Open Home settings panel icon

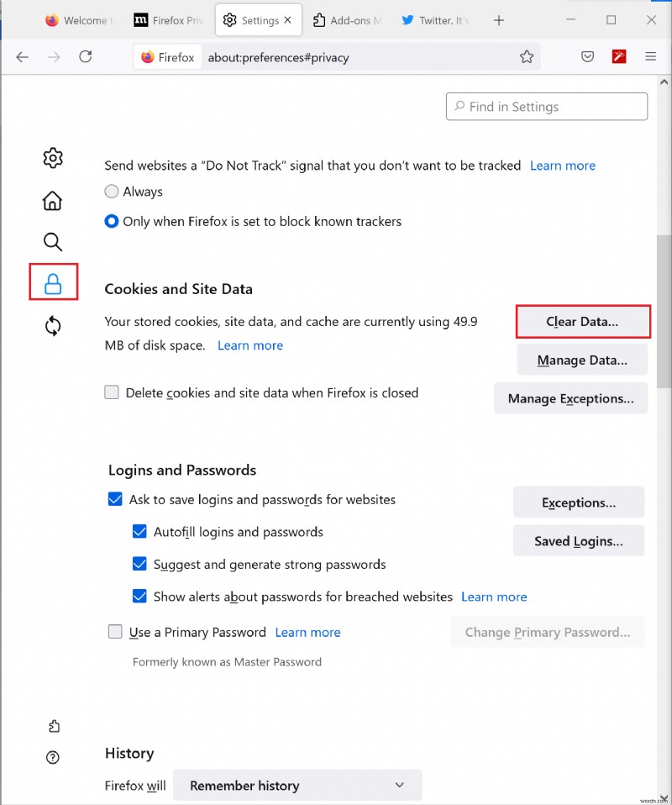(x=53, y=200)
